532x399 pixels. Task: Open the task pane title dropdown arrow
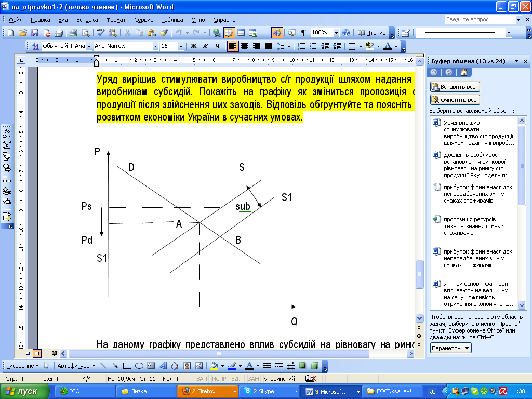516,61
